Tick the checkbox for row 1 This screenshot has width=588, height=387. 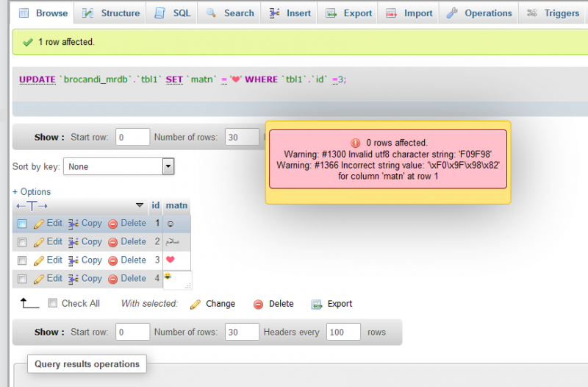[22, 224]
